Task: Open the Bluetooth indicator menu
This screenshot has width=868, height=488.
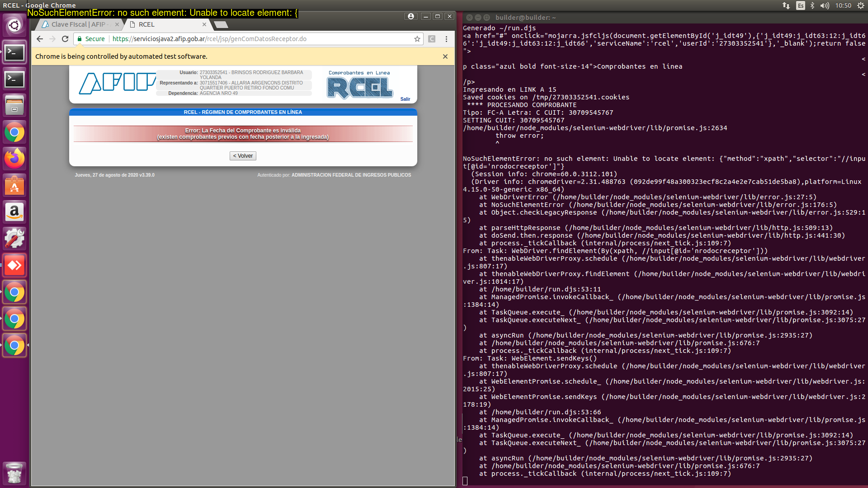Action: (812, 5)
